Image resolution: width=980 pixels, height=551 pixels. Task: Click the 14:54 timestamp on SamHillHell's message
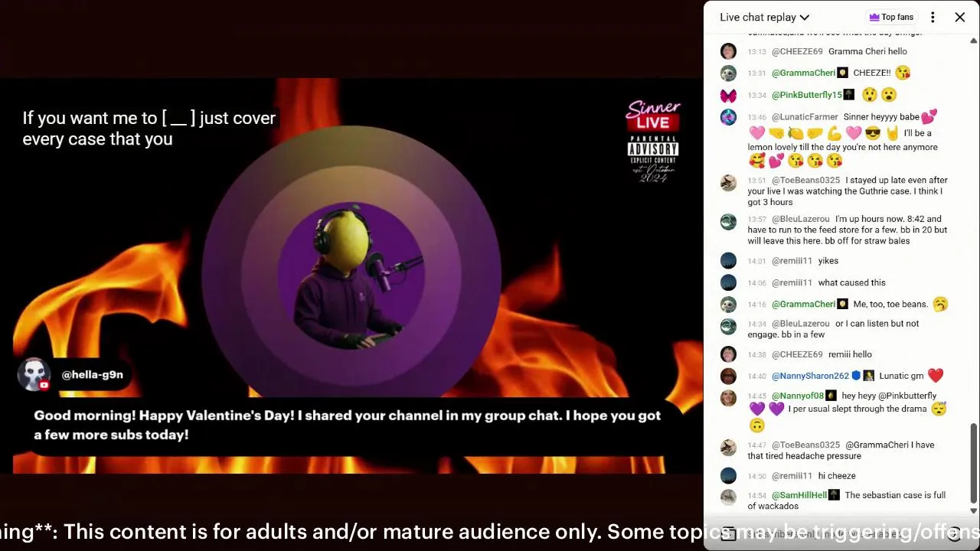tap(756, 496)
